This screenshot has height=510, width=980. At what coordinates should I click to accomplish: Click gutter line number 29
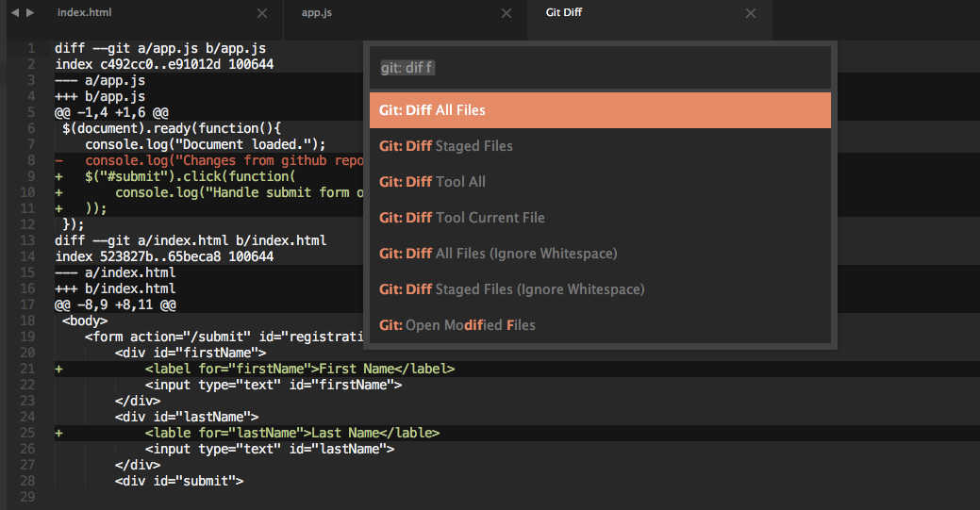[x=27, y=498]
